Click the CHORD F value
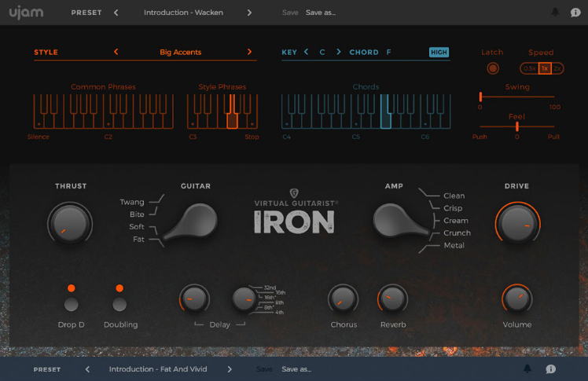 [388, 52]
